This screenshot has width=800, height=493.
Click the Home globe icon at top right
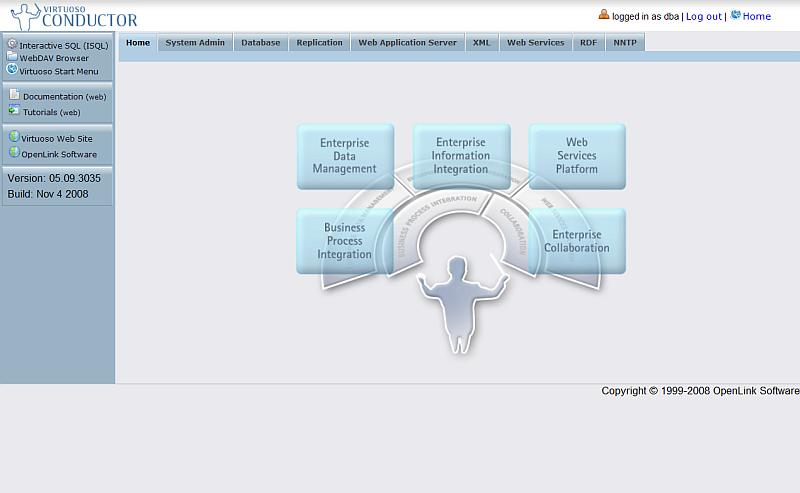[735, 14]
